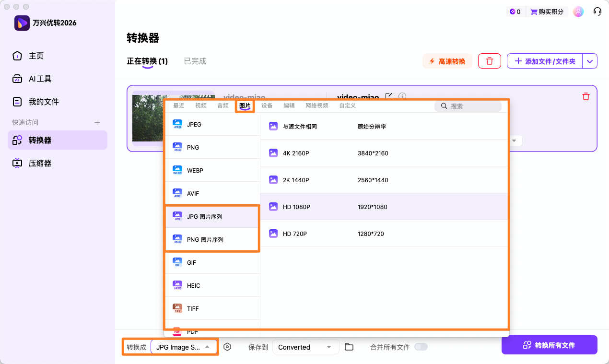Open the output folder browser icon
The image size is (609, 364).
tap(349, 346)
